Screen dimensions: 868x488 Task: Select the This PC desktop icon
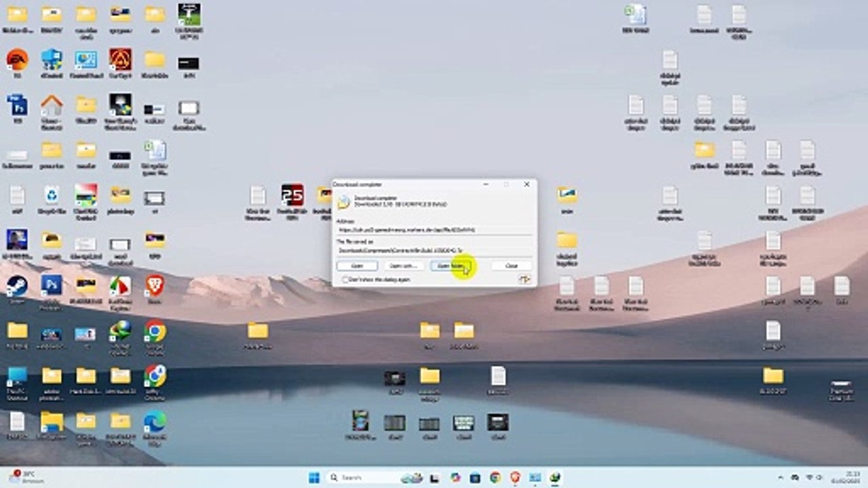pos(17,375)
